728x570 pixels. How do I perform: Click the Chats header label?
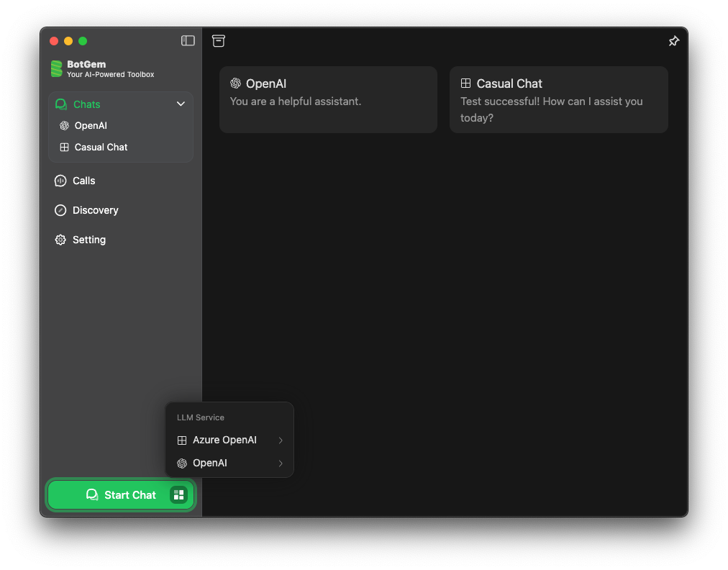(87, 104)
